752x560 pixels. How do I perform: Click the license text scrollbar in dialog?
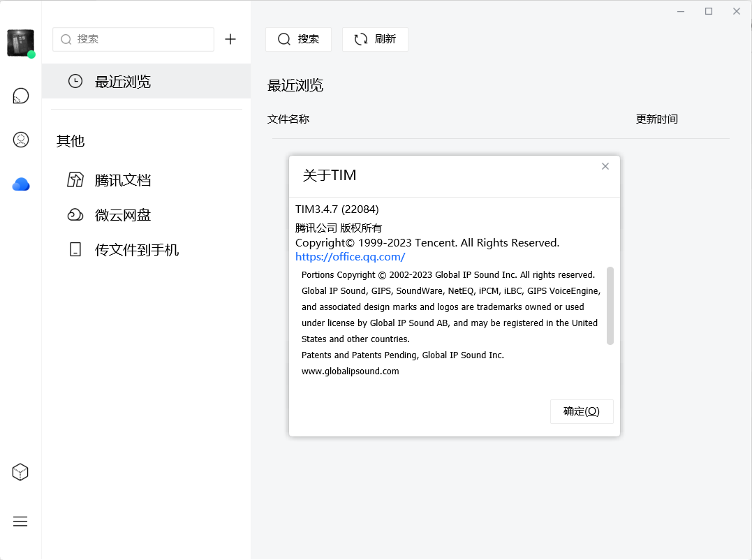click(x=610, y=306)
